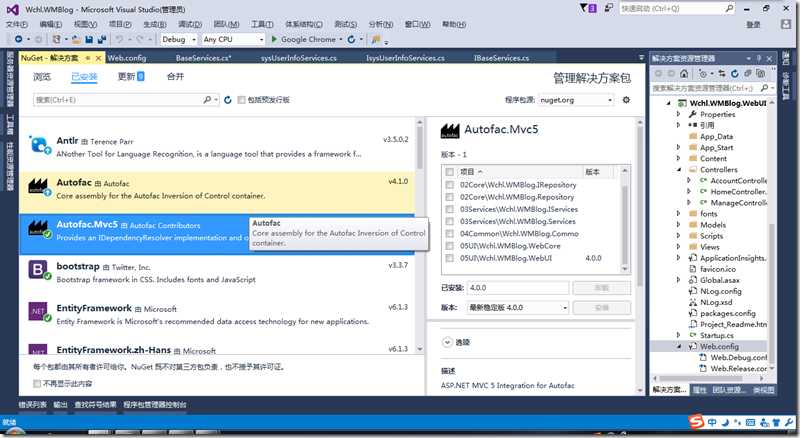This screenshot has height=438, width=800.
Task: Check 02Core\Wchl.WMBlog.Repository project
Action: click(449, 197)
